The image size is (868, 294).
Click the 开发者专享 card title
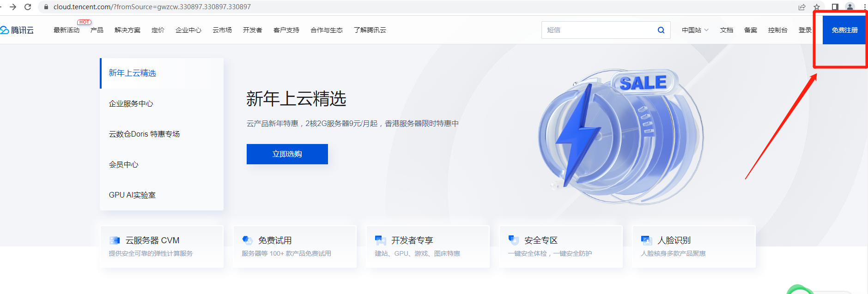click(412, 240)
